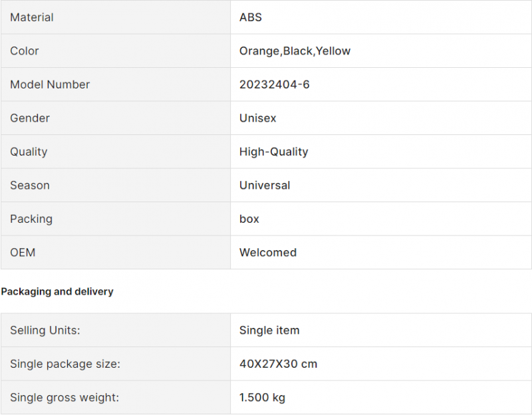The height and width of the screenshot is (415, 532).
Task: Click the OEM Welcomed value
Action: 268,253
